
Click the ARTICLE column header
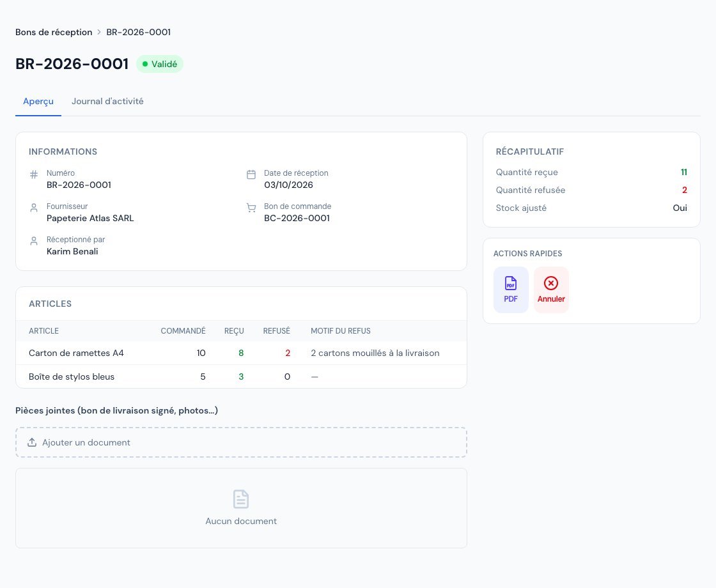point(44,331)
